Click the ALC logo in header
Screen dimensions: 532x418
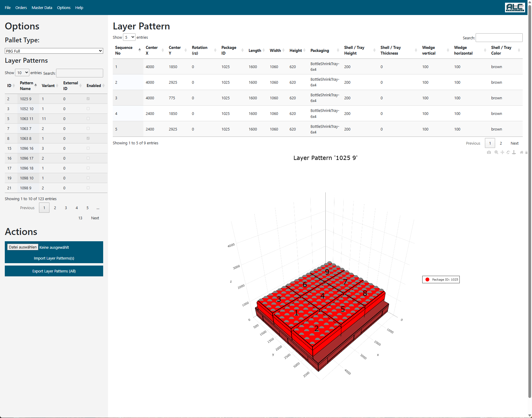[515, 7]
